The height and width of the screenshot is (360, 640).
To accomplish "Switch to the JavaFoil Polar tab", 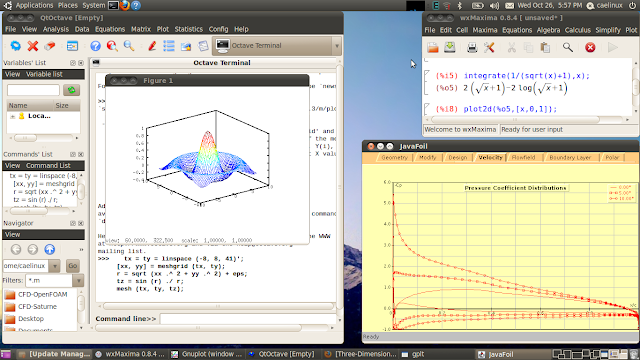I will tap(612, 158).
